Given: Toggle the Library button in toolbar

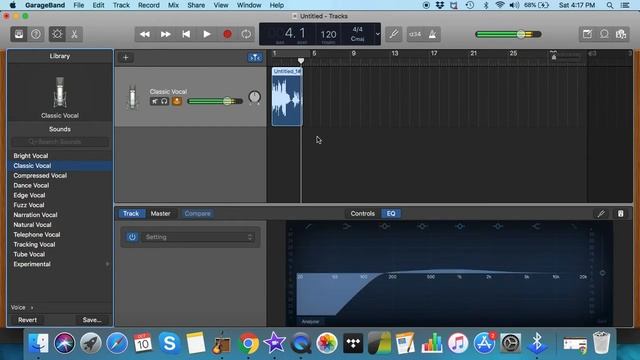Looking at the screenshot, I should [19, 34].
